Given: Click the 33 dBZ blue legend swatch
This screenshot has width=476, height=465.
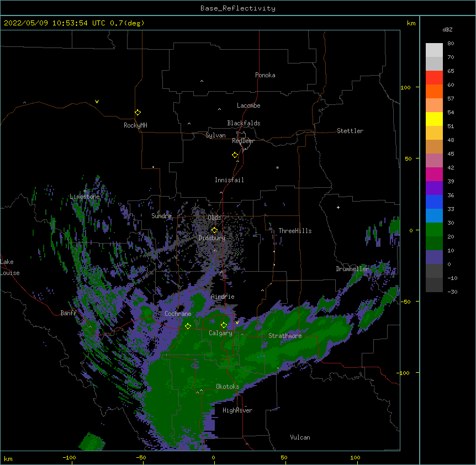Looking at the screenshot, I should 434,216.
